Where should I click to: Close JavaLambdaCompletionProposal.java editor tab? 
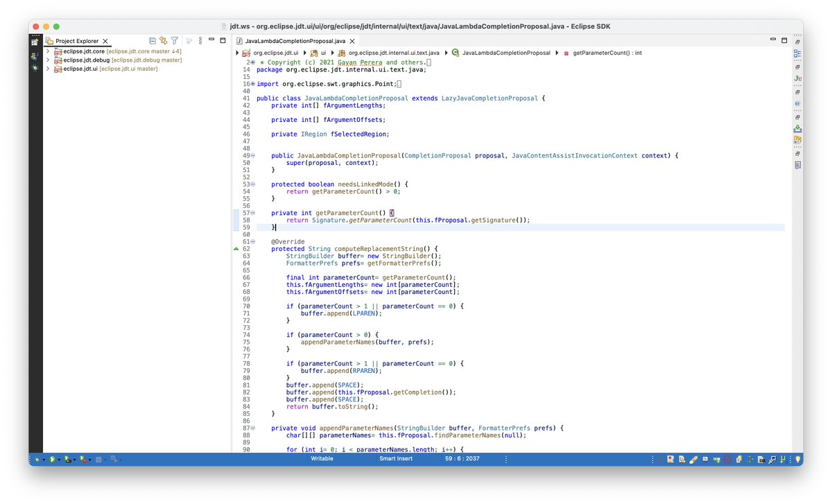pos(352,42)
